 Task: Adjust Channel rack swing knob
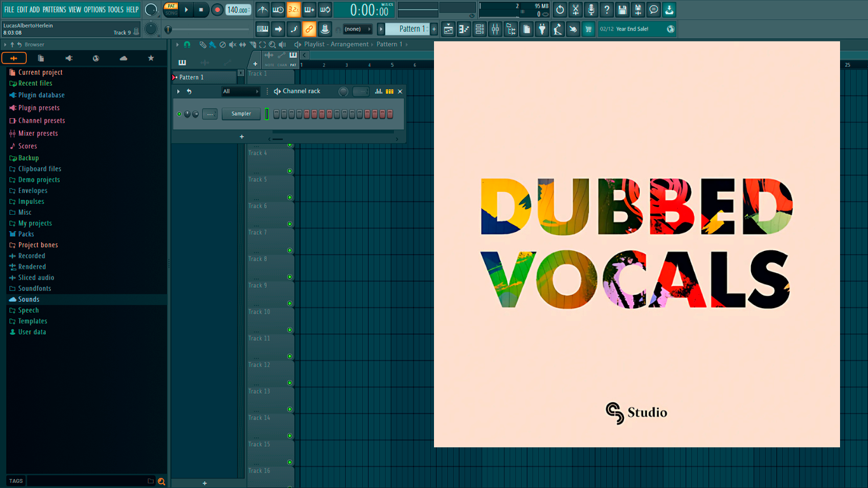coord(344,91)
